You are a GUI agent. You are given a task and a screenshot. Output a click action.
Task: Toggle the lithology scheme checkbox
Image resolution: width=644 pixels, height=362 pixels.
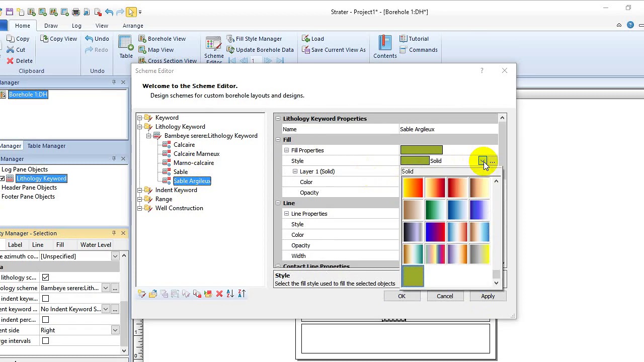pyautogui.click(x=45, y=278)
